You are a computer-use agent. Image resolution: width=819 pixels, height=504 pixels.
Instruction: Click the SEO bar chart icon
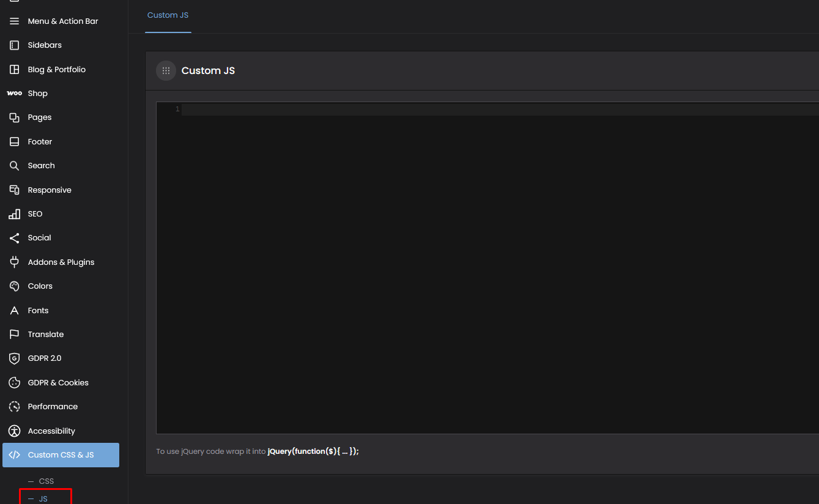click(15, 214)
